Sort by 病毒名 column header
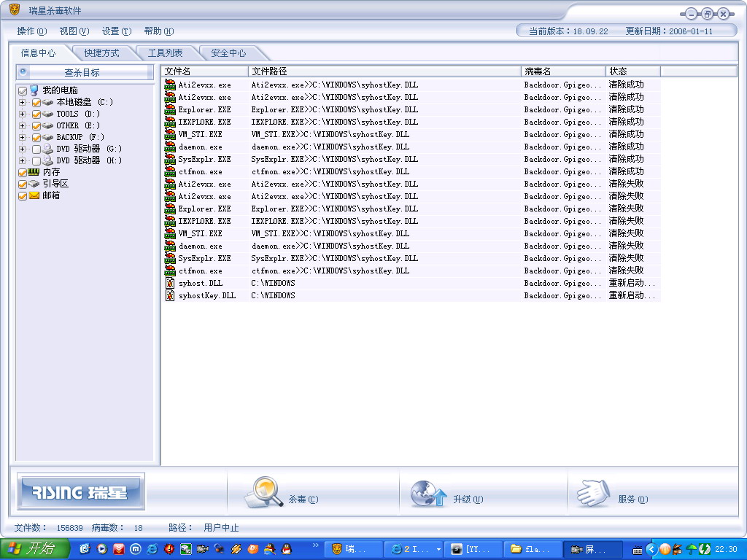Image resolution: width=747 pixels, height=560 pixels. 563,71
